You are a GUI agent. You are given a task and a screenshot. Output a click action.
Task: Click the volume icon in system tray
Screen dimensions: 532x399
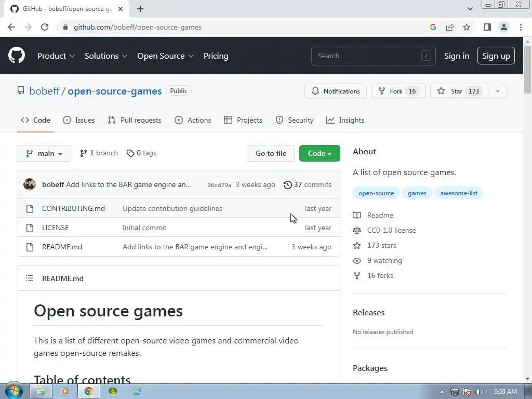coord(480,392)
